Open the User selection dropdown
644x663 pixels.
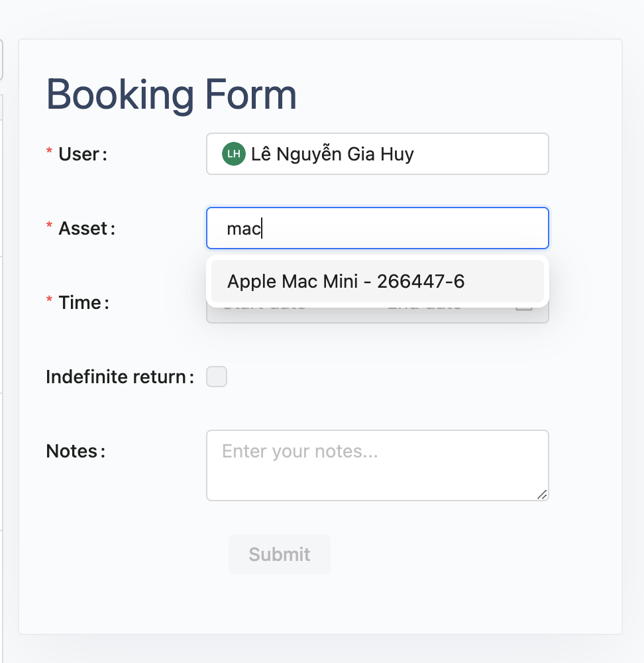[x=464, y=154]
